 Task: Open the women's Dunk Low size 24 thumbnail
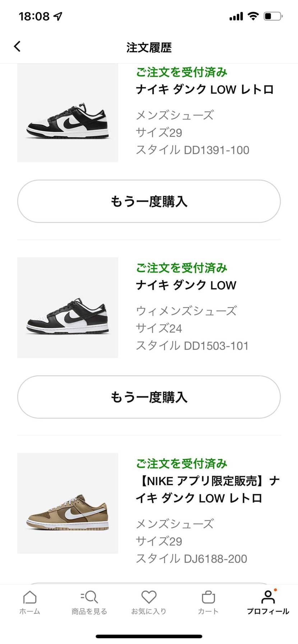click(x=67, y=307)
